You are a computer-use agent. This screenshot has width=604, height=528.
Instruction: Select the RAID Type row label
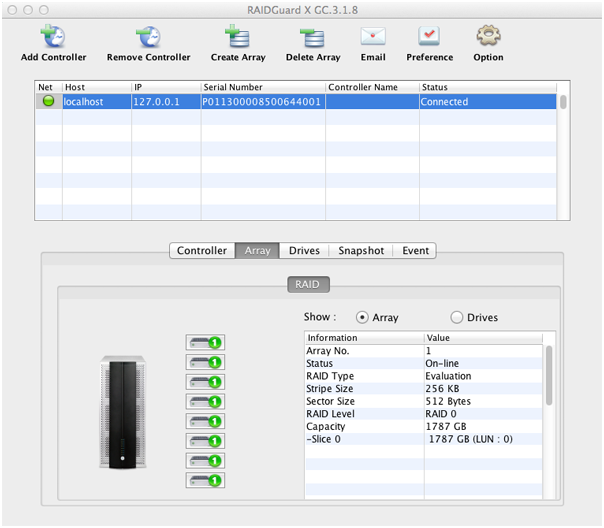point(330,376)
